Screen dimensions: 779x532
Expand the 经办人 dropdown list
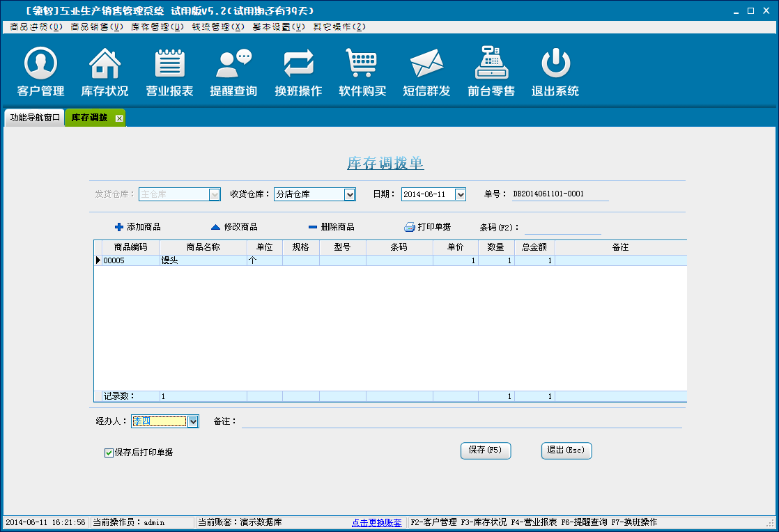[193, 421]
